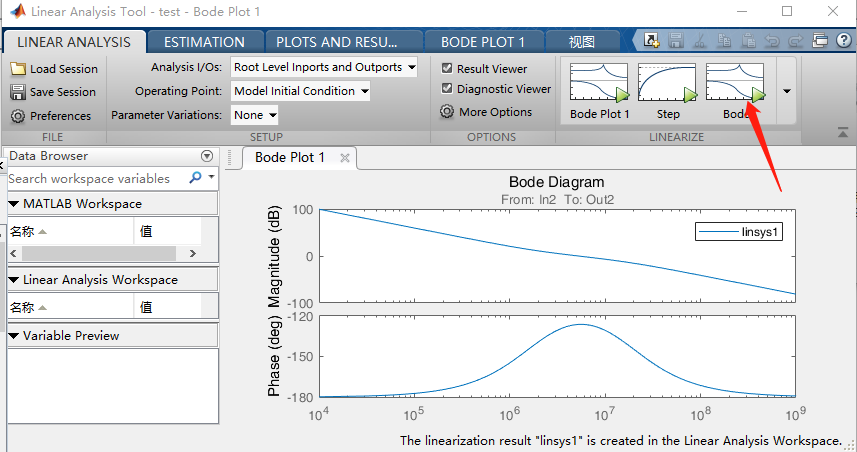Switch to the ESTIMATION tab
The width and height of the screenshot is (857, 452).
pos(204,42)
